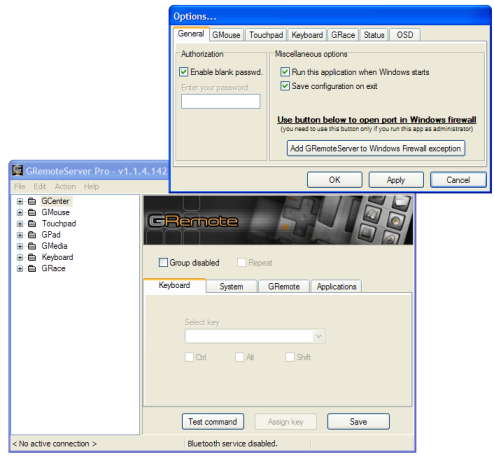Screen dimensions: 494x459
Task: Select the GMouse tree item label
Action: (x=56, y=212)
